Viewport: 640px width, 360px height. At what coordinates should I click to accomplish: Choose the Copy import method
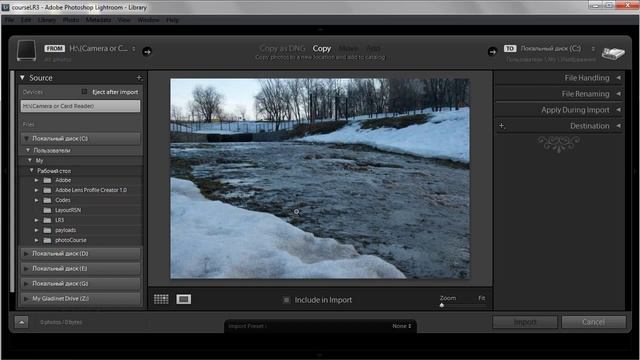(x=322, y=48)
